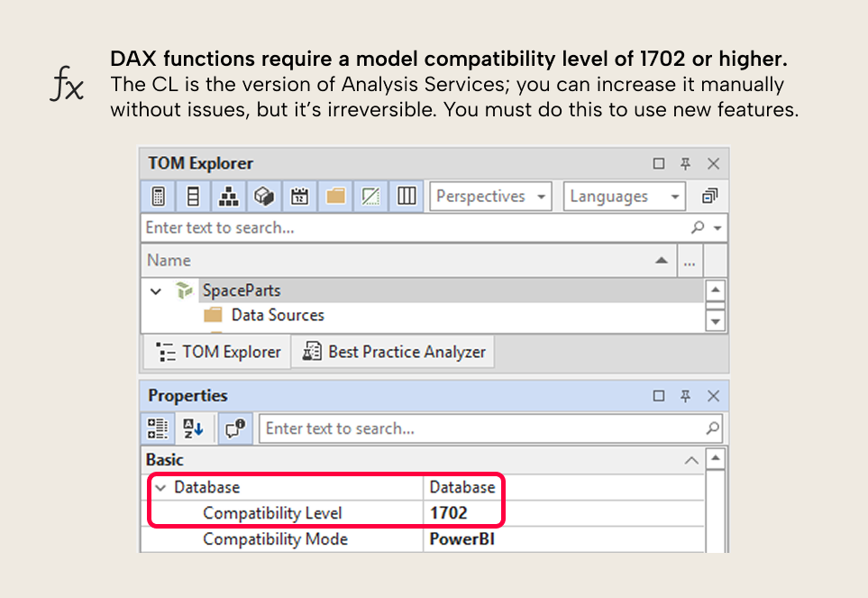
Task: Toggle display folders in TOM Explorer
Action: point(334,196)
